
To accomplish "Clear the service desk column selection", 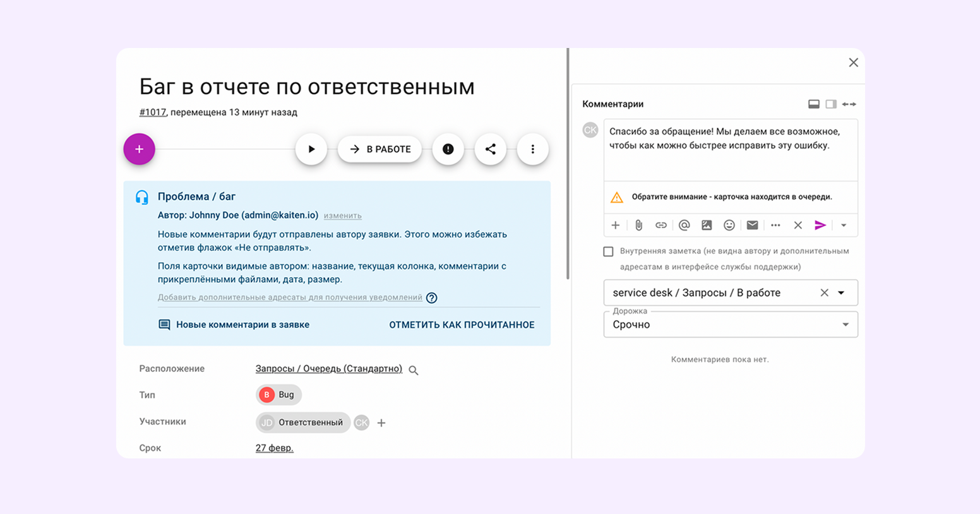I will tap(824, 293).
